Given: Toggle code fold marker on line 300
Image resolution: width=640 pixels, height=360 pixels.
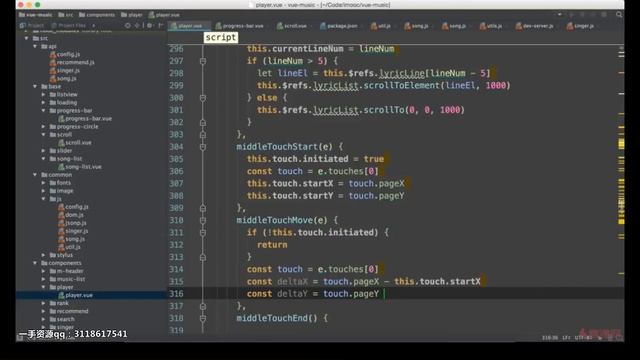Looking at the screenshot, I should point(202,98).
